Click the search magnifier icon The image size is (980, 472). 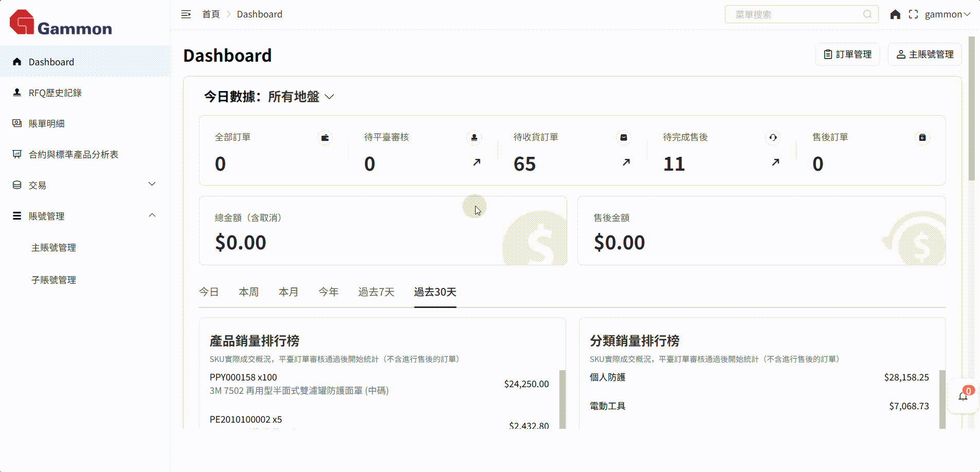point(867,14)
